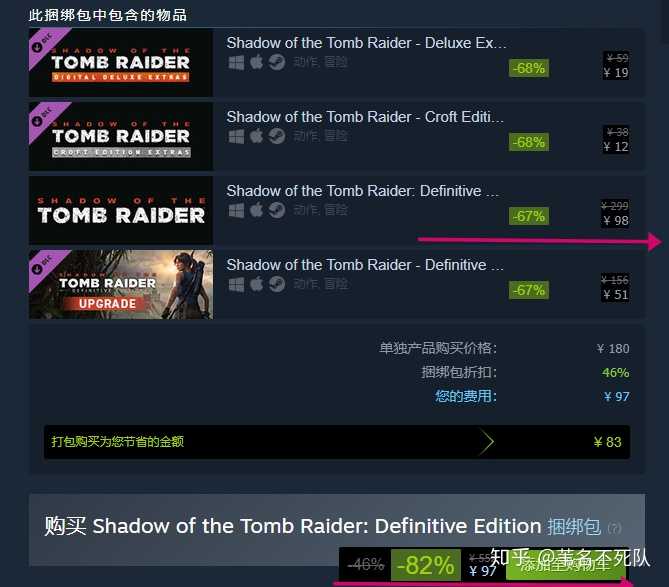Select the Definitive Upgrade thumbnail image
This screenshot has height=587, width=669.
pyautogui.click(x=121, y=285)
